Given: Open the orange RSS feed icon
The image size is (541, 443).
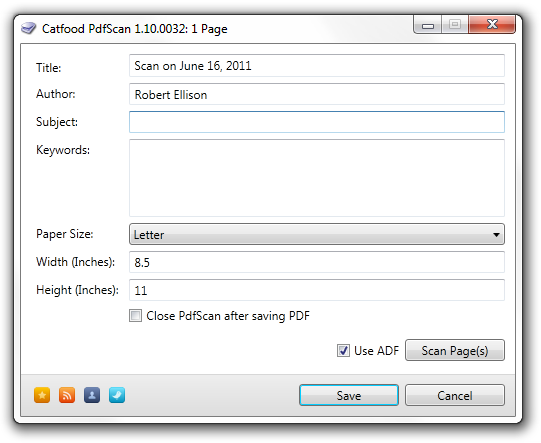Looking at the screenshot, I should coord(67,395).
